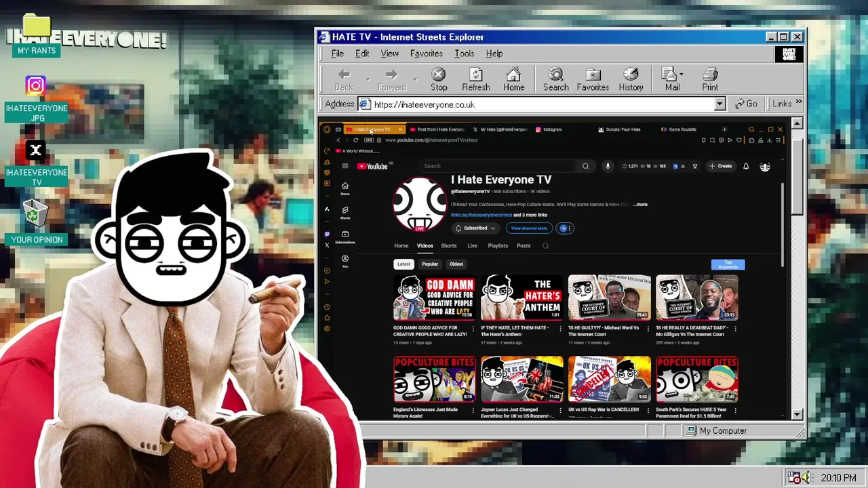This screenshot has width=868, height=488.
Task: Open the MY RANTS desktop folder
Action: [37, 36]
